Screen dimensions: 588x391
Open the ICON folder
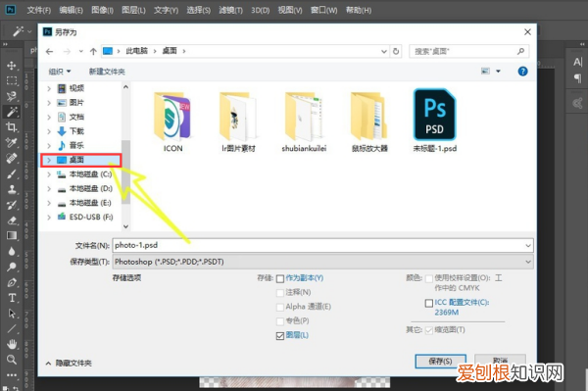coord(172,122)
